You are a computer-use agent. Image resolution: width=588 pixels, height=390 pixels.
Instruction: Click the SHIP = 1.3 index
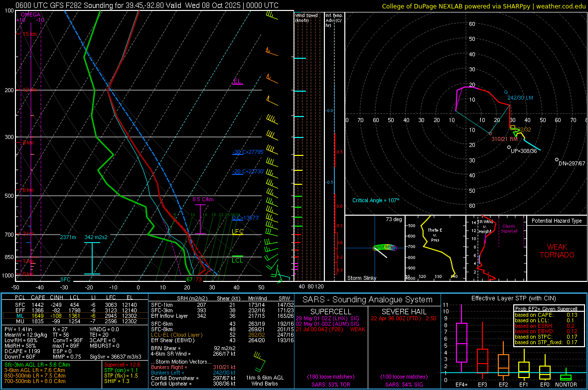click(117, 381)
